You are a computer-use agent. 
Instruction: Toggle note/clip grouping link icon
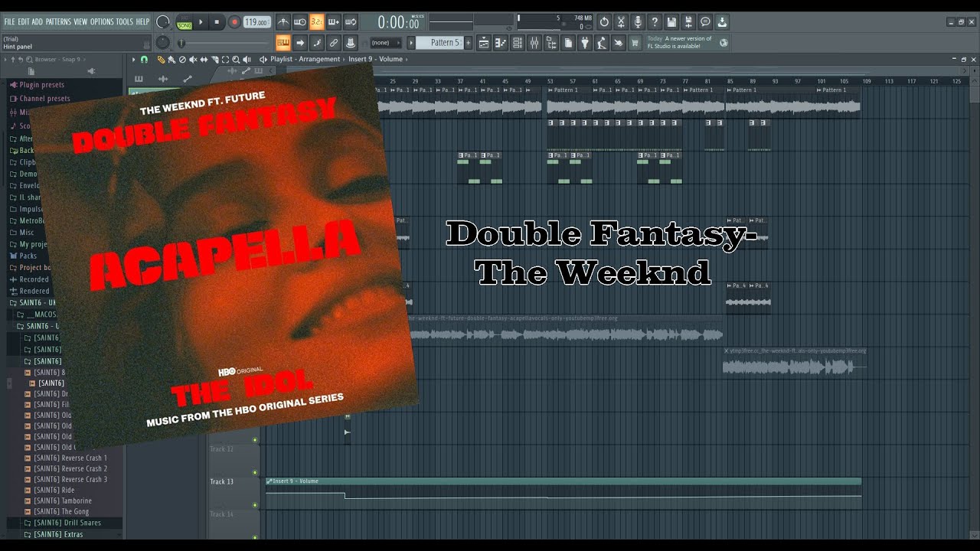pyautogui.click(x=334, y=43)
